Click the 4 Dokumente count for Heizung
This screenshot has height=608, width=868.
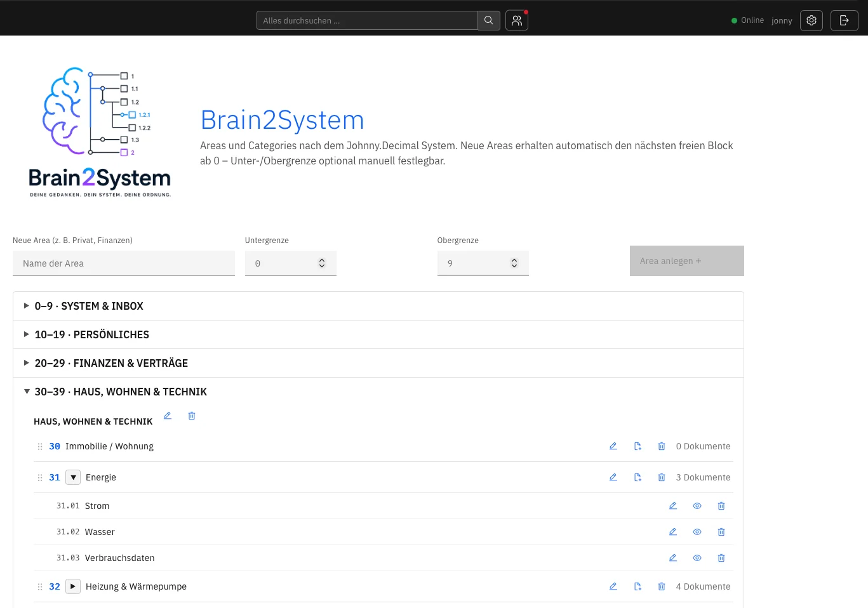pyautogui.click(x=703, y=586)
